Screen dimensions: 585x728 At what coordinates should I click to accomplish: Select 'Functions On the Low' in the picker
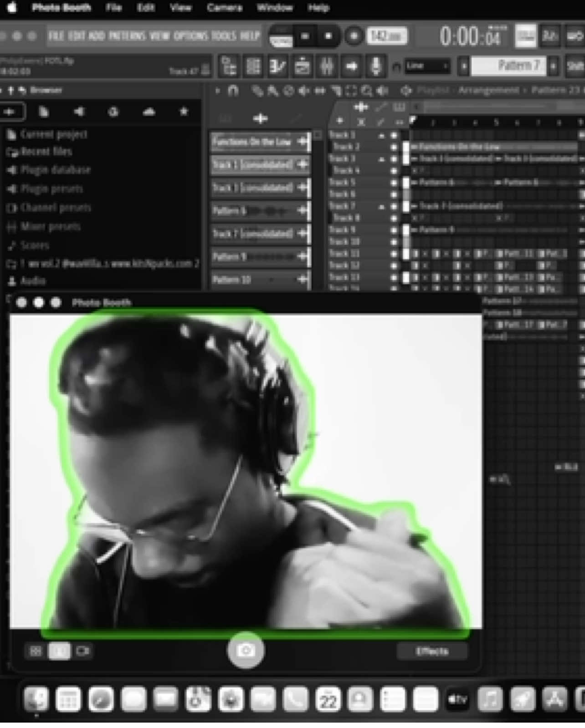(x=260, y=142)
